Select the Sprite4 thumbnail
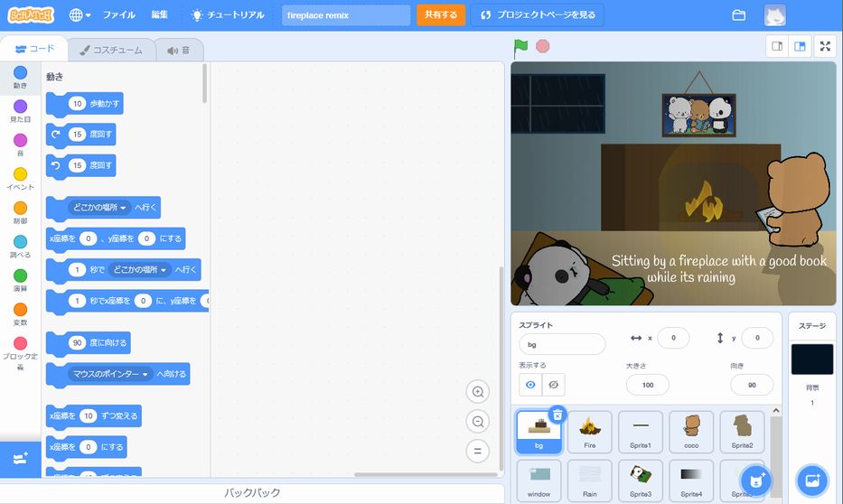The width and height of the screenshot is (843, 504). click(691, 481)
